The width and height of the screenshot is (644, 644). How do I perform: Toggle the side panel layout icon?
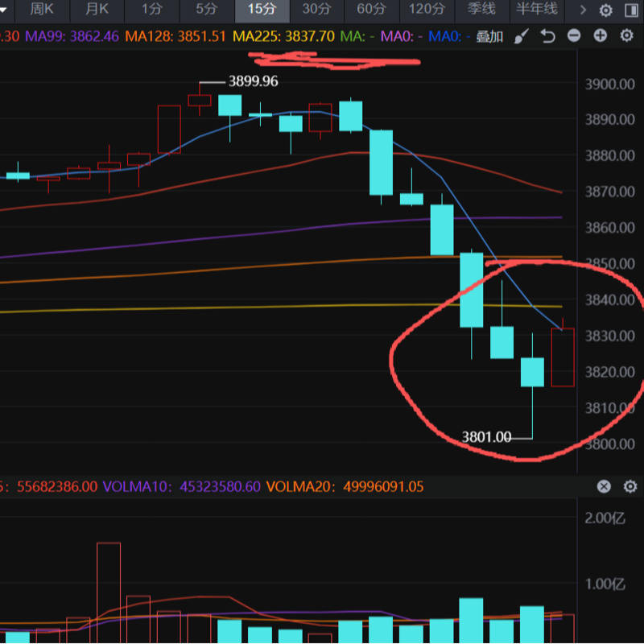point(630,10)
